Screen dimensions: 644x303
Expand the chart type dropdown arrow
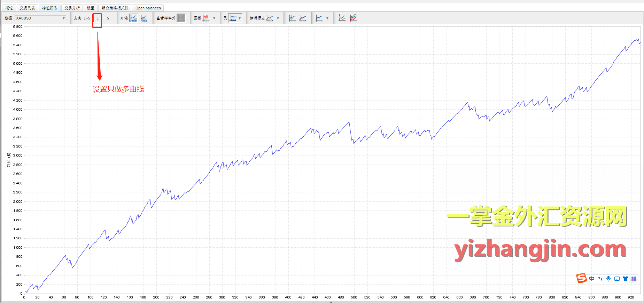(327, 18)
